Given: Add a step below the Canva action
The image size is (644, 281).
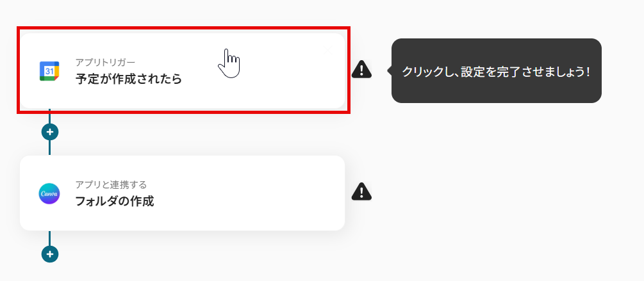Looking at the screenshot, I should pos(50,254).
